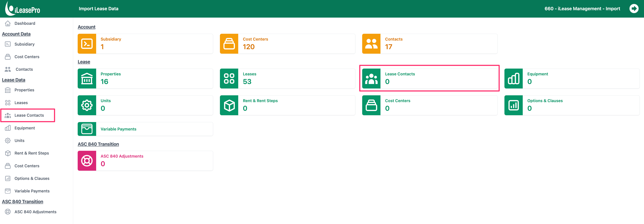
Task: Click the Leases card count 53
Action: [247, 82]
